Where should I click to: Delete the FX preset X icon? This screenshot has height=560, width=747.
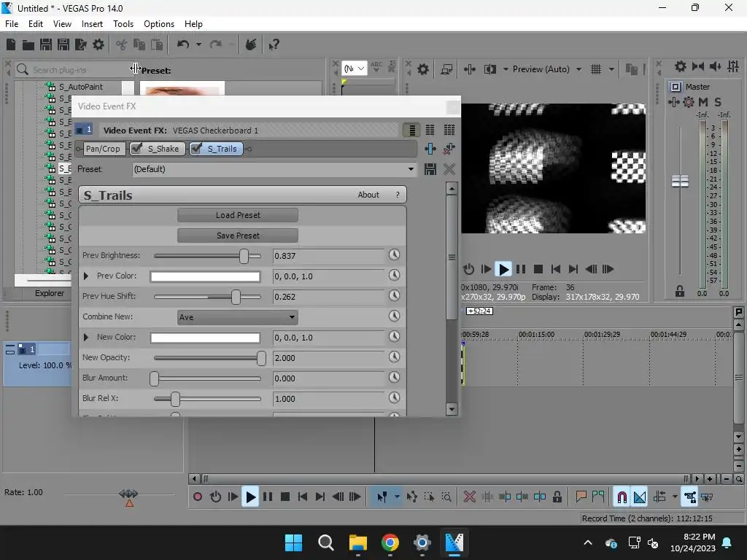click(449, 169)
